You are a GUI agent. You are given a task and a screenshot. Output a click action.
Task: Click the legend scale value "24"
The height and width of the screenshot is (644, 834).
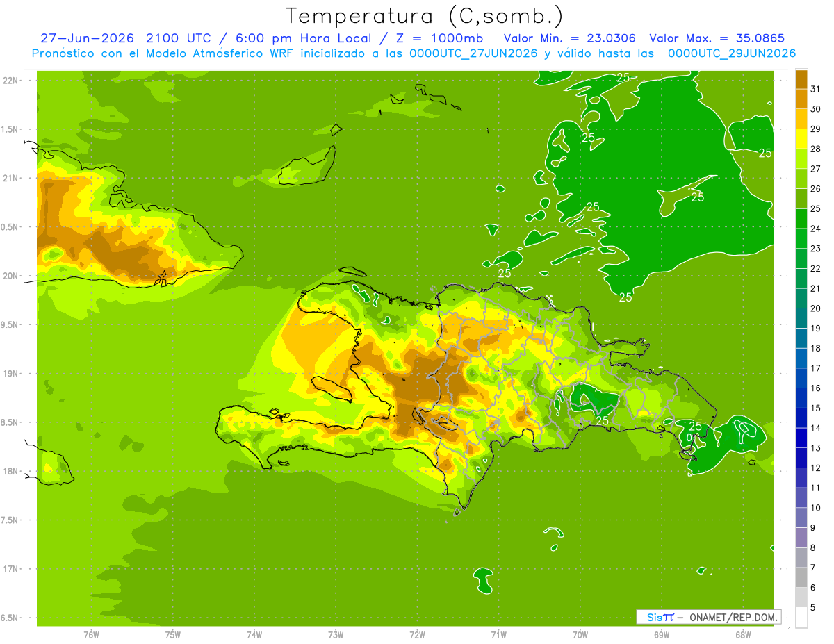coord(816,229)
